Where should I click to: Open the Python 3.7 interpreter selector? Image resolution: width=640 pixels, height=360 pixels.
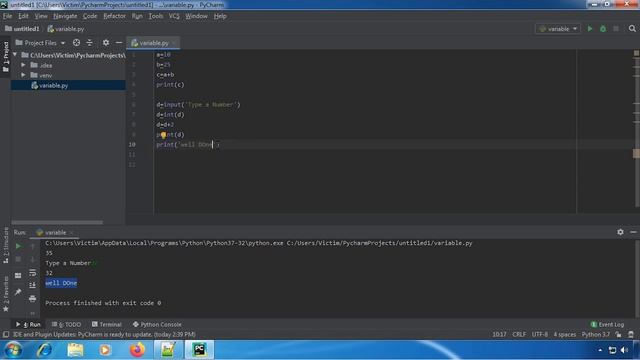tap(596, 334)
